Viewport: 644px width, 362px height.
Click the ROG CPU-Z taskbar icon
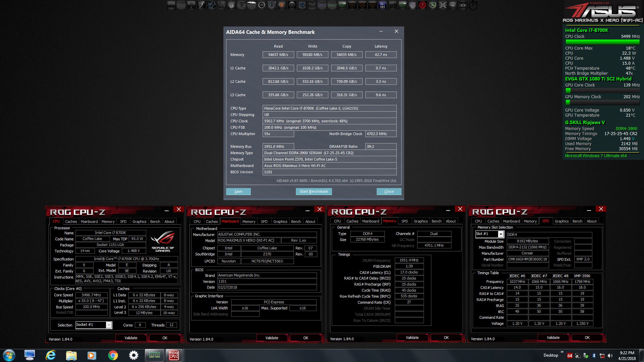(x=174, y=355)
